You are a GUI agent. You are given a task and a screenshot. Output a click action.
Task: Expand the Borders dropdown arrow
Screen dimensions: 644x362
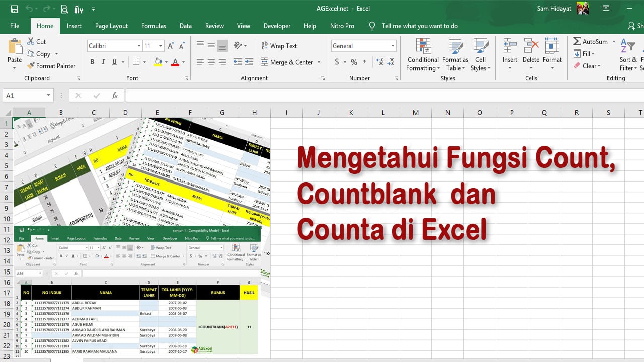(144, 62)
